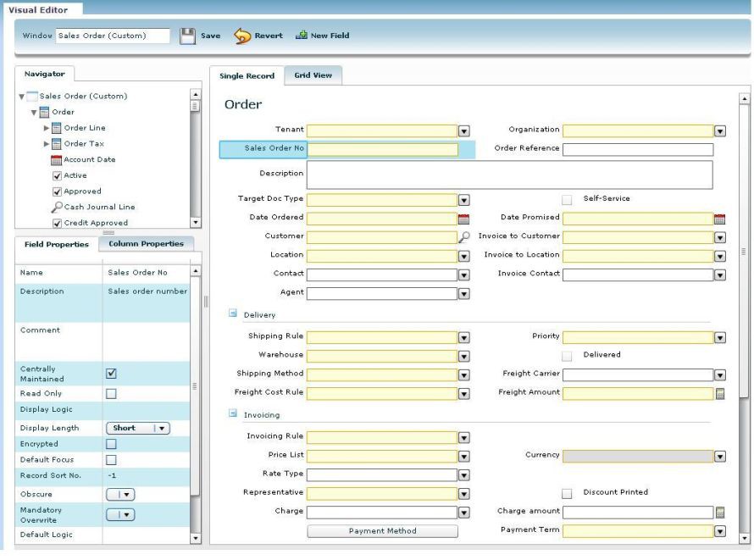Open the Date Ordered calendar picker
The height and width of the screenshot is (560, 754).
click(x=463, y=218)
